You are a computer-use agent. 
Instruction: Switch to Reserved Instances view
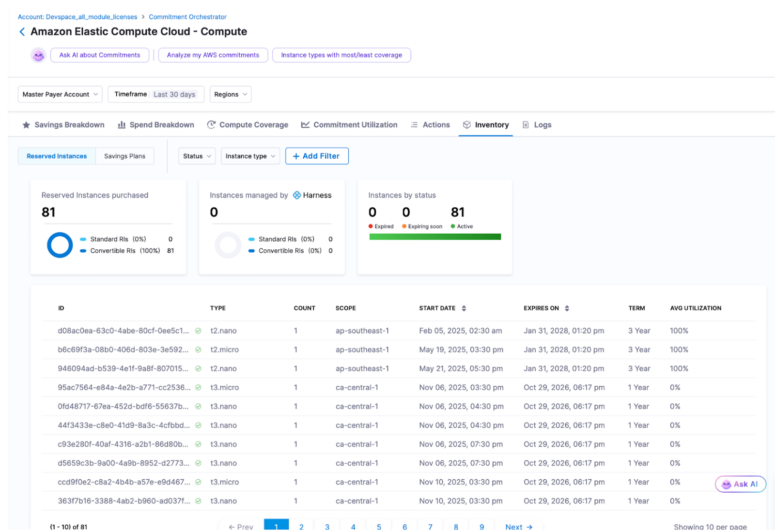pos(57,156)
